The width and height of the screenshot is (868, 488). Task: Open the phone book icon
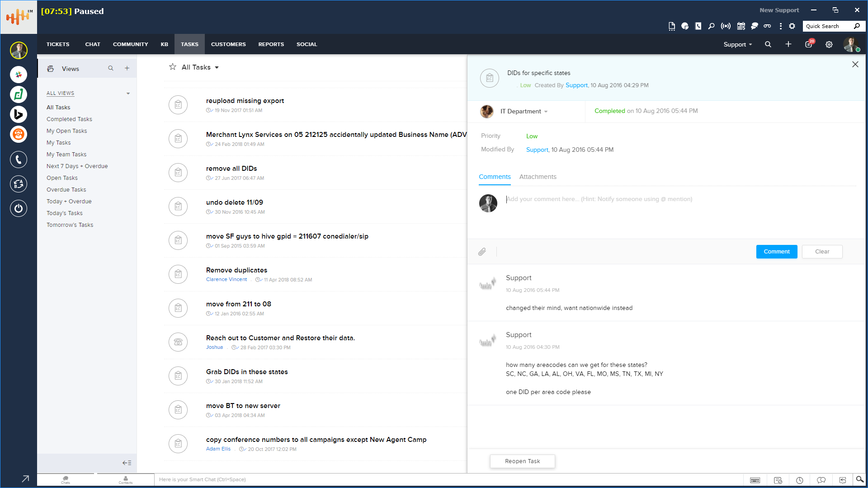pyautogui.click(x=698, y=26)
